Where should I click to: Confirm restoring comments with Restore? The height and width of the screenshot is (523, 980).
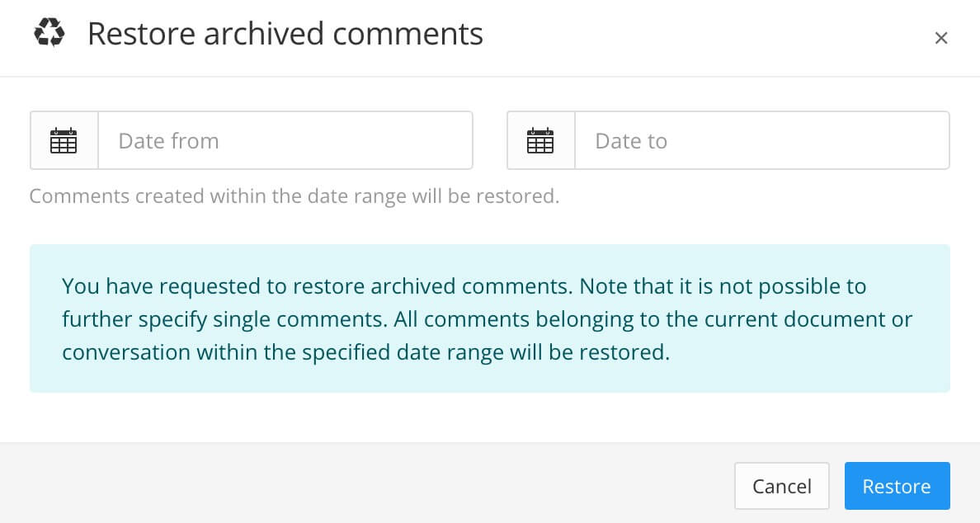pos(898,486)
